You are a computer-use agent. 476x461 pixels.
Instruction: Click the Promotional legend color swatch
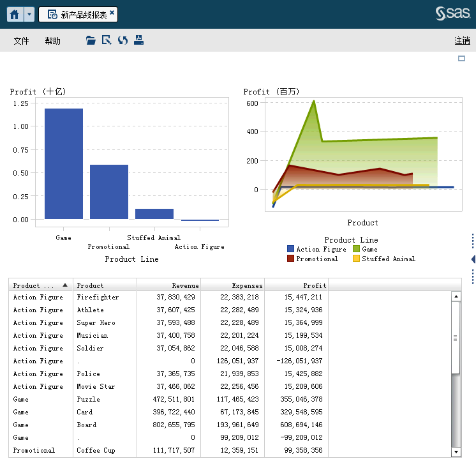pyautogui.click(x=291, y=259)
